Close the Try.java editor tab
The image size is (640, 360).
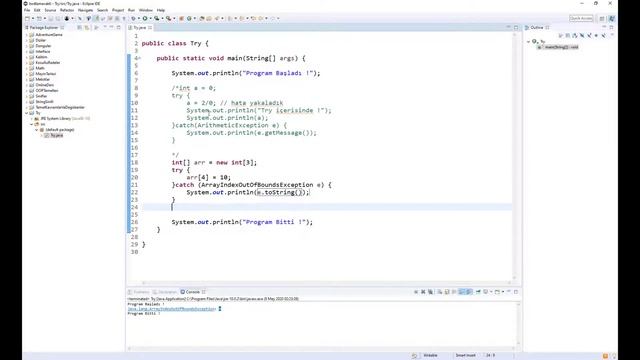click(150, 27)
